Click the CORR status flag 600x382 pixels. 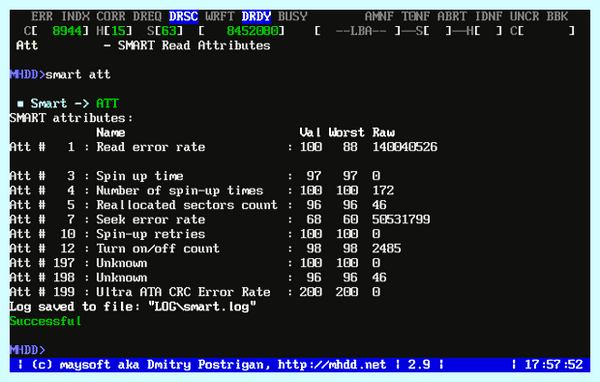[x=111, y=16]
